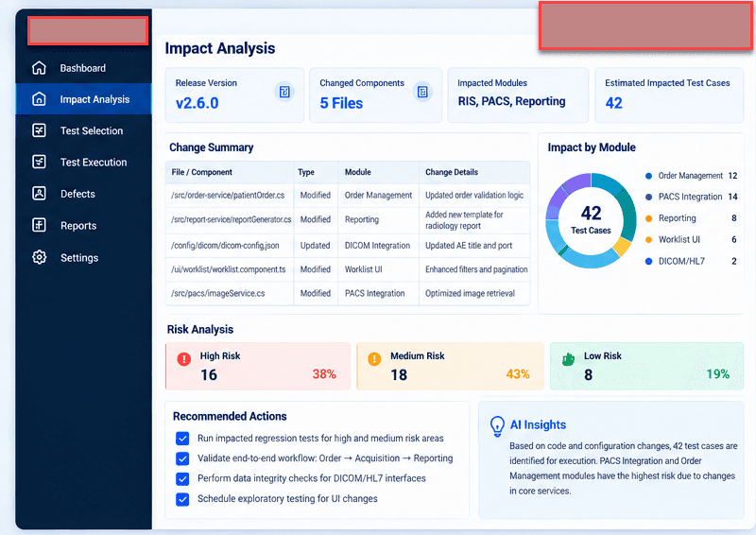Click the Worklist UI legend dot
The image size is (756, 535).
tap(648, 240)
